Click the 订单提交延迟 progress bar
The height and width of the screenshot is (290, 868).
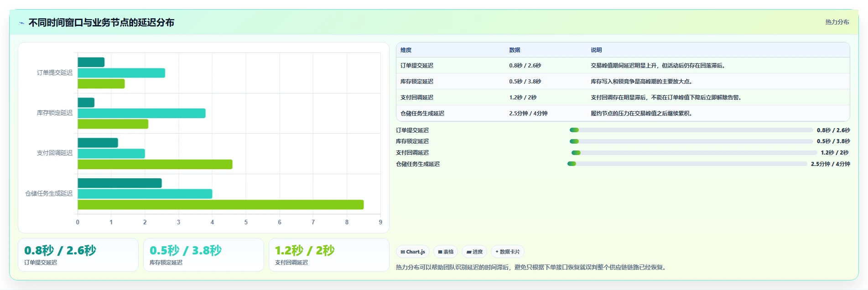pyautogui.click(x=691, y=130)
